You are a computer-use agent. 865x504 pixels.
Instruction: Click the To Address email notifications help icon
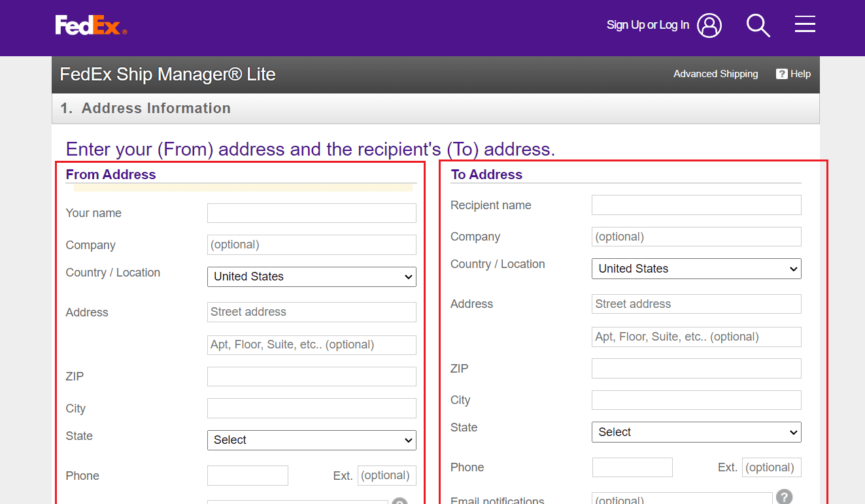(784, 497)
